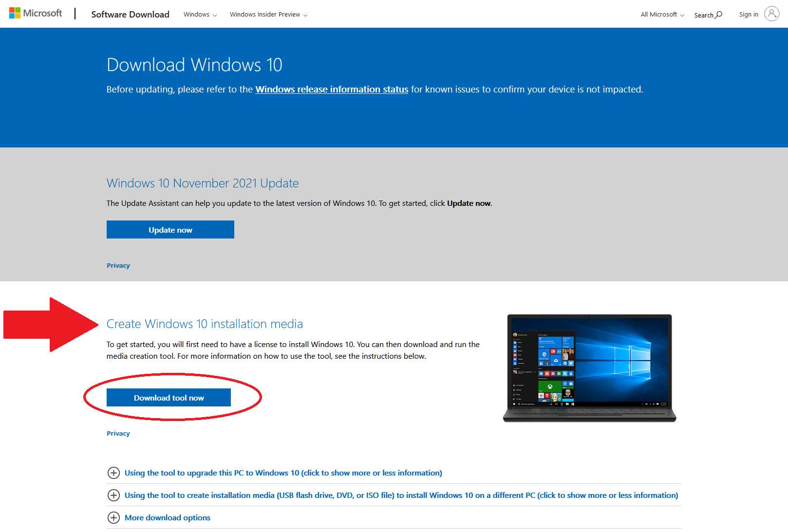Click the circled Download tool now button
Image resolution: width=788 pixels, height=532 pixels.
[x=169, y=397]
